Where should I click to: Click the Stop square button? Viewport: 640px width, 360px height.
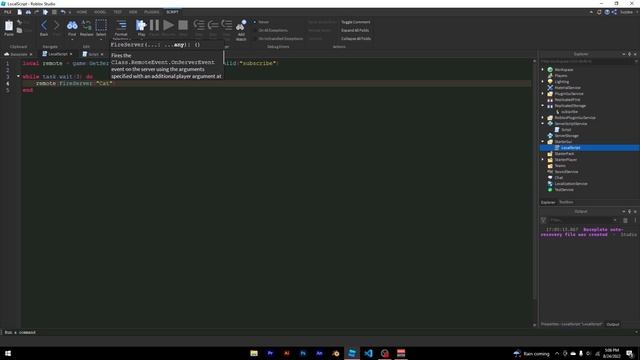click(x=183, y=25)
